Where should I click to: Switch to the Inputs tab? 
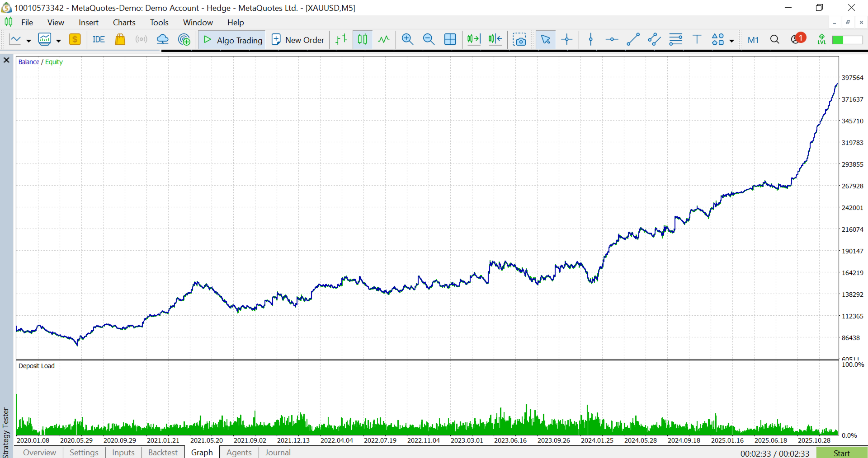pyautogui.click(x=123, y=452)
